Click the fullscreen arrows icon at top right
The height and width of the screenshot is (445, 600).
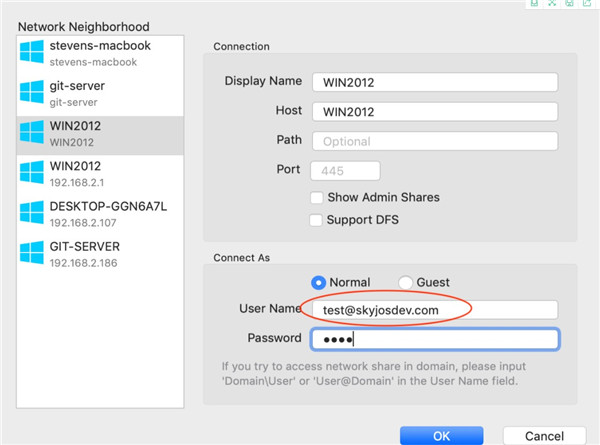(x=552, y=4)
